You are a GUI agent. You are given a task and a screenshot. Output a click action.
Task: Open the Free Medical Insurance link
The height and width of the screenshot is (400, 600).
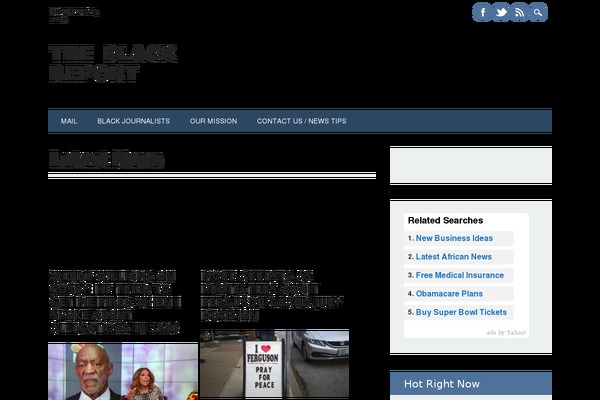click(x=460, y=275)
